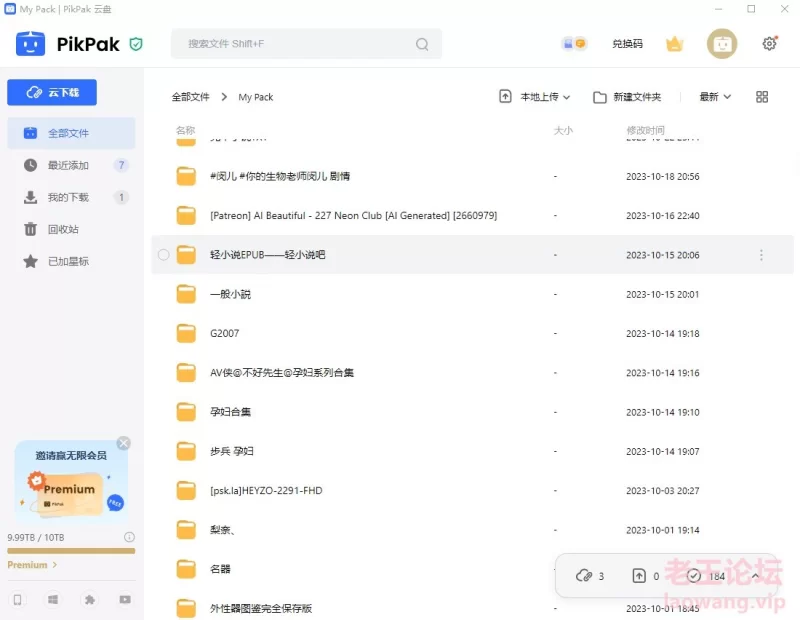Screen dimensions: 800x620
Task: Click folder icon of 名器
Action: (x=186, y=569)
